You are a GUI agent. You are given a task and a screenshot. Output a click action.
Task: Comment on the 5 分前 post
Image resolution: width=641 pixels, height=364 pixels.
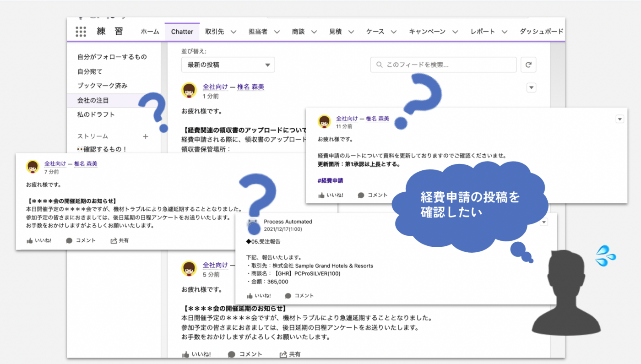245,354
